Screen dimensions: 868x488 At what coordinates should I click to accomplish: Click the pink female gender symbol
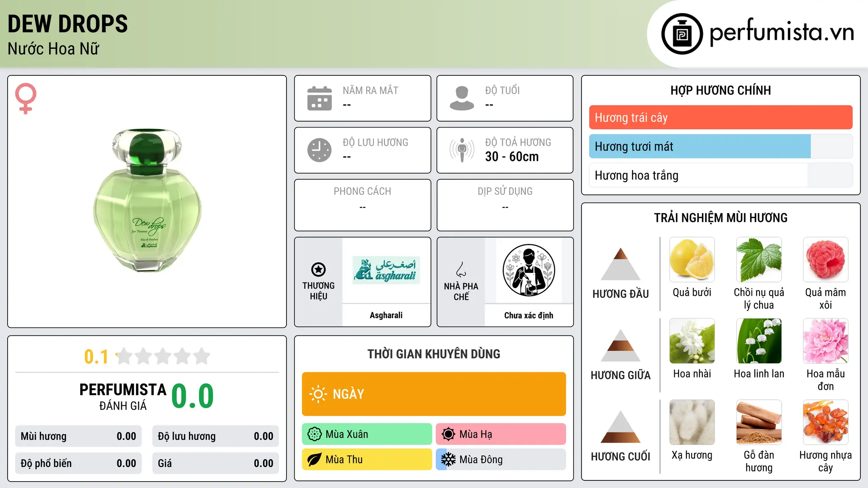click(26, 98)
